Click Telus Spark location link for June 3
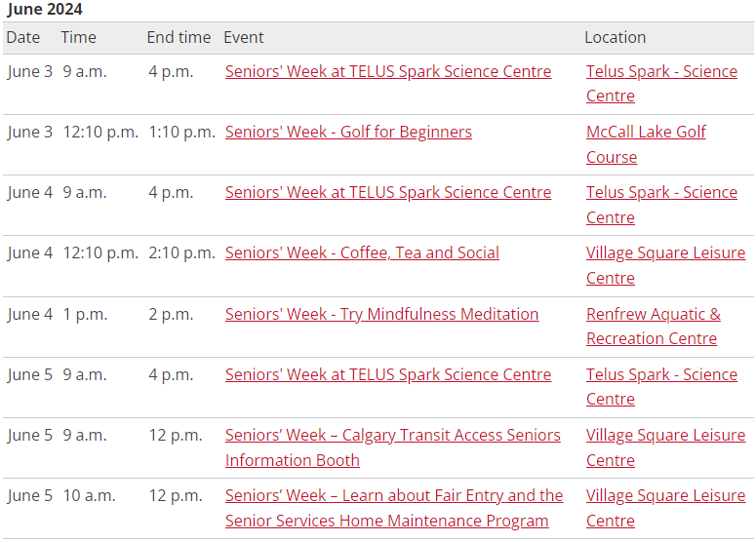The image size is (756, 542). [x=661, y=84]
